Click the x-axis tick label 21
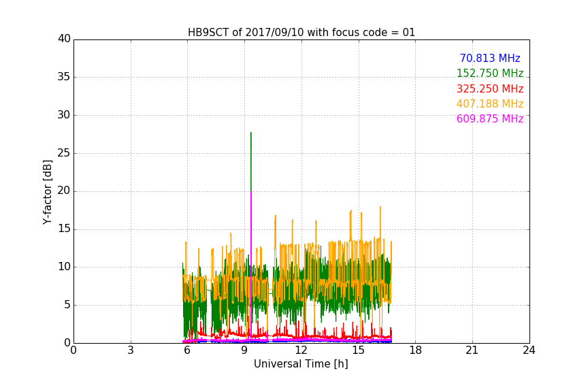 pyautogui.click(x=472, y=350)
